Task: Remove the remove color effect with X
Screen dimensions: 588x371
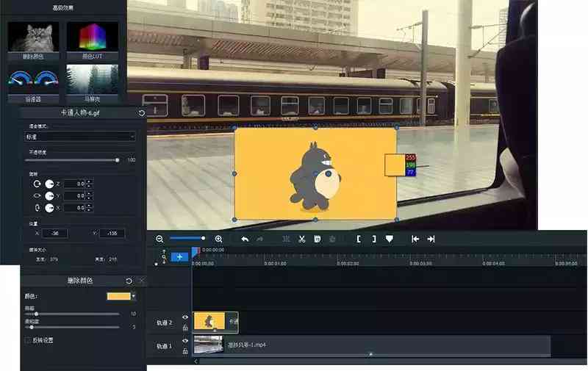Action: (141, 281)
